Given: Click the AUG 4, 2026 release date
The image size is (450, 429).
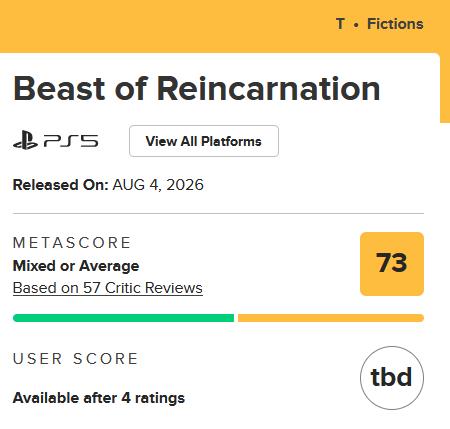Looking at the screenshot, I should 158,185.
